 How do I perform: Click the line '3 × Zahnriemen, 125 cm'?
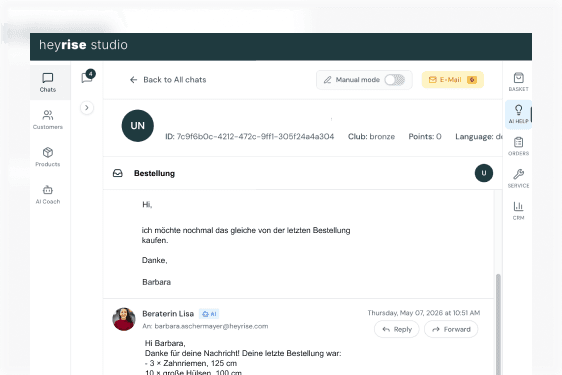coord(191,363)
